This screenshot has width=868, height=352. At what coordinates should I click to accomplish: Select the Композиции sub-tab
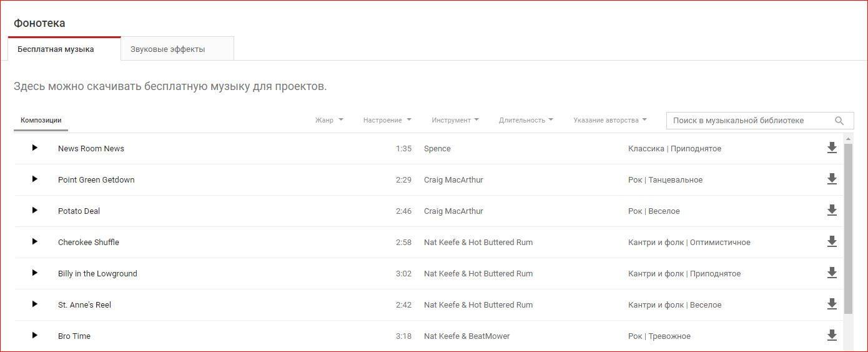[41, 120]
